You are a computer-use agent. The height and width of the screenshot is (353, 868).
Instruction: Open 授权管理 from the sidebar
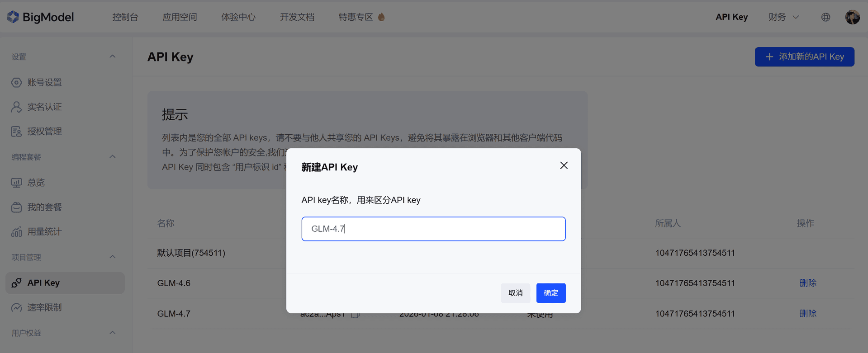coord(44,131)
